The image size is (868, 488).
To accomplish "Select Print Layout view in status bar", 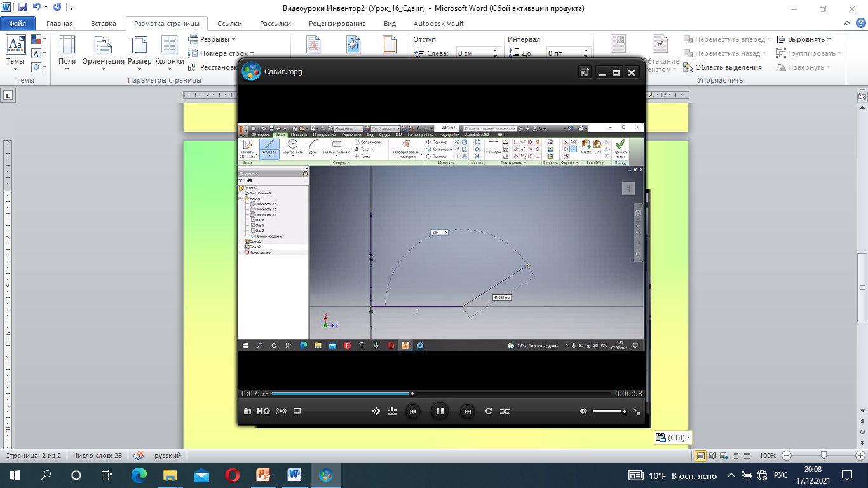I will 701,456.
